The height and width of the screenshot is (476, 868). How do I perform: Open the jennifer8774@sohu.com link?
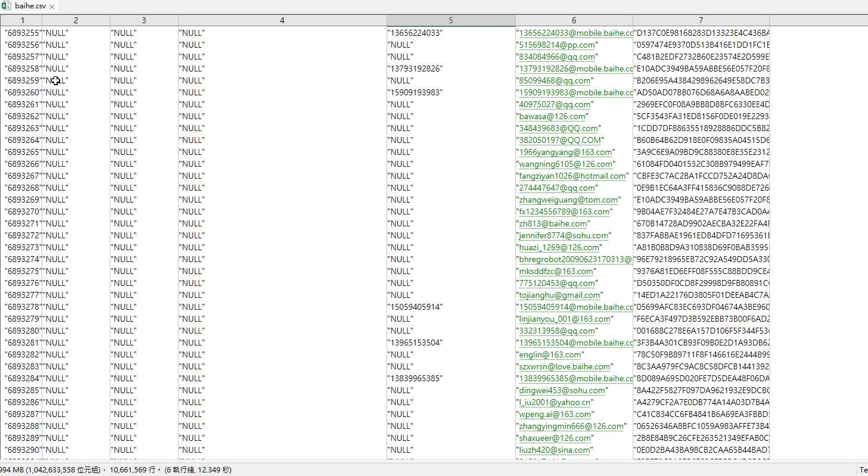pyautogui.click(x=564, y=236)
